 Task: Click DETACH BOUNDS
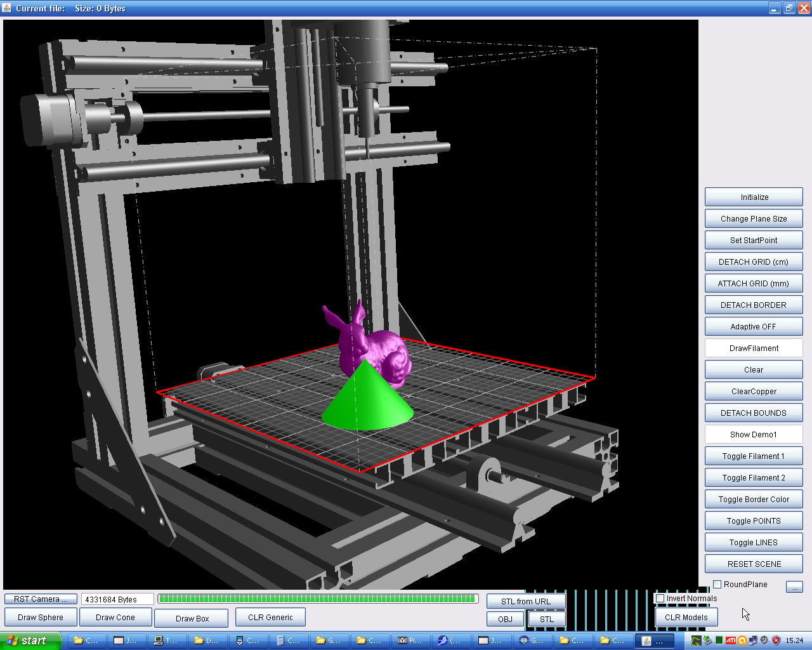click(754, 413)
